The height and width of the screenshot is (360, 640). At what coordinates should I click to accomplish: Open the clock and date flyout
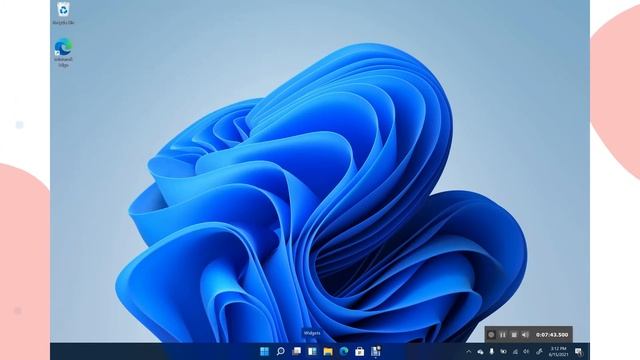point(558,351)
